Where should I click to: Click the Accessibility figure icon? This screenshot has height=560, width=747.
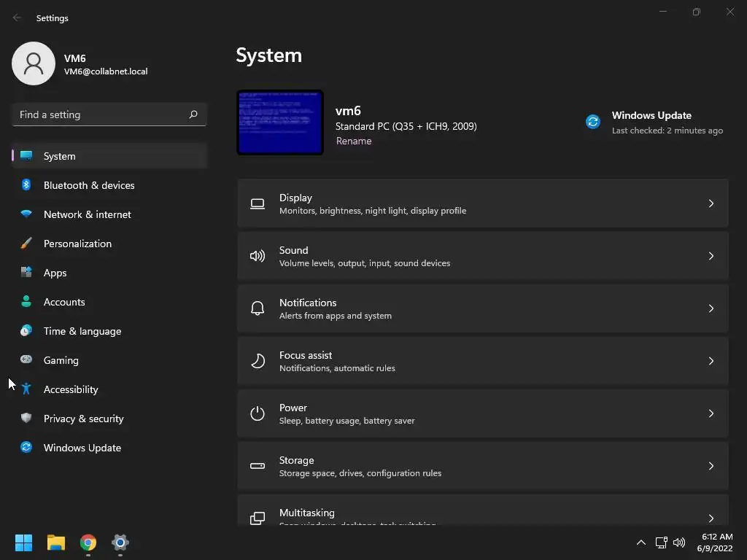26,389
